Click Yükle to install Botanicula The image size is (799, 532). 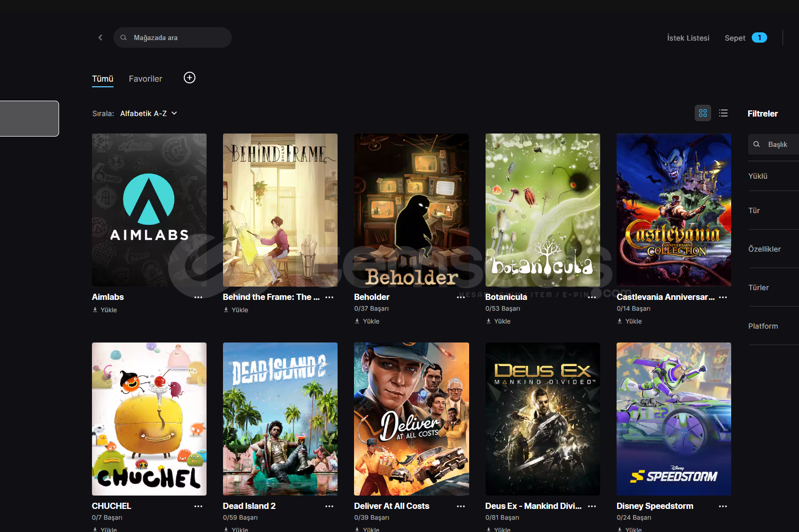pos(498,321)
